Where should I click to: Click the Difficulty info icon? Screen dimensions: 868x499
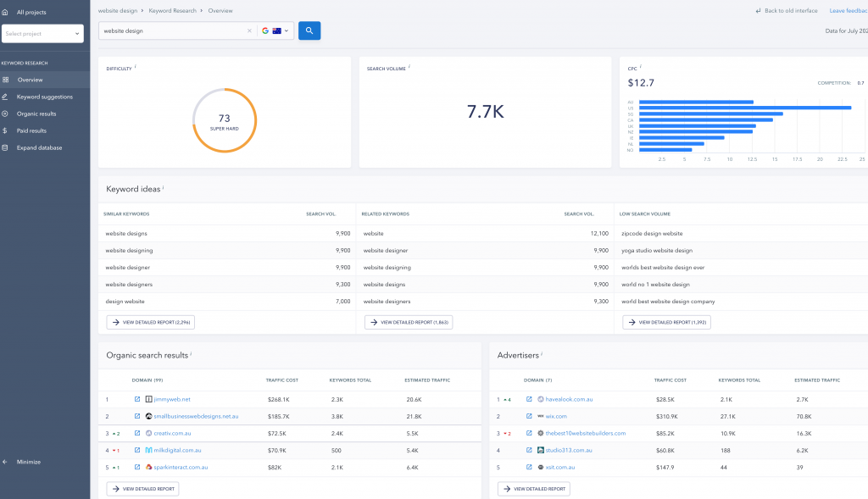135,67
